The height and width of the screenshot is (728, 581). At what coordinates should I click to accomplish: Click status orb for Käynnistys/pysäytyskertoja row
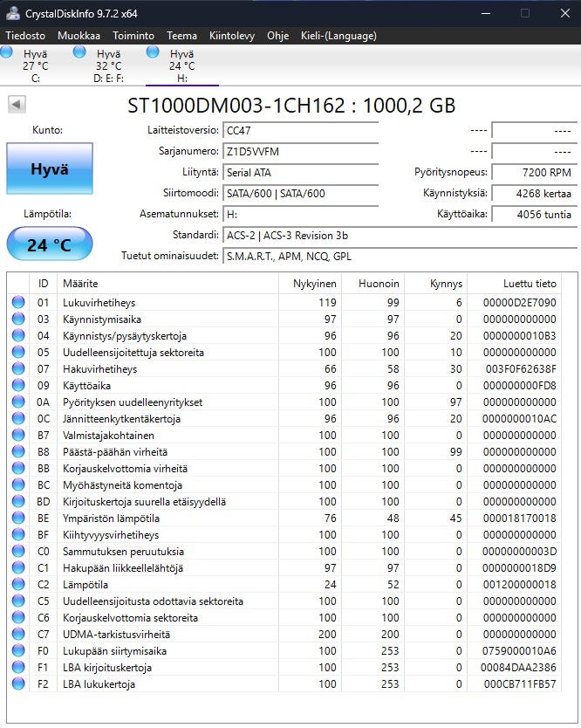18,336
